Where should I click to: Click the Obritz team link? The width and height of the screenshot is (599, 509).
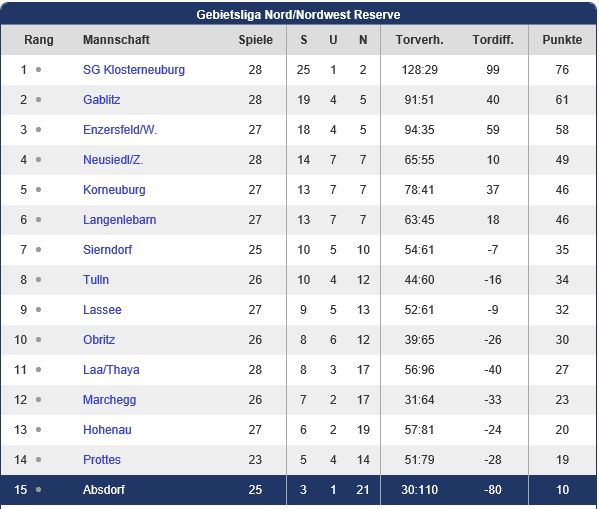[x=99, y=340]
